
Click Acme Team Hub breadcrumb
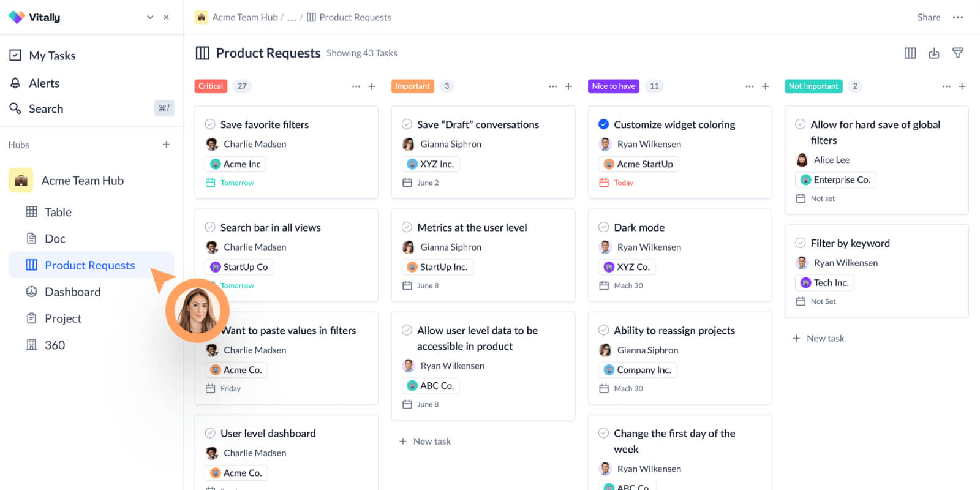pos(244,17)
